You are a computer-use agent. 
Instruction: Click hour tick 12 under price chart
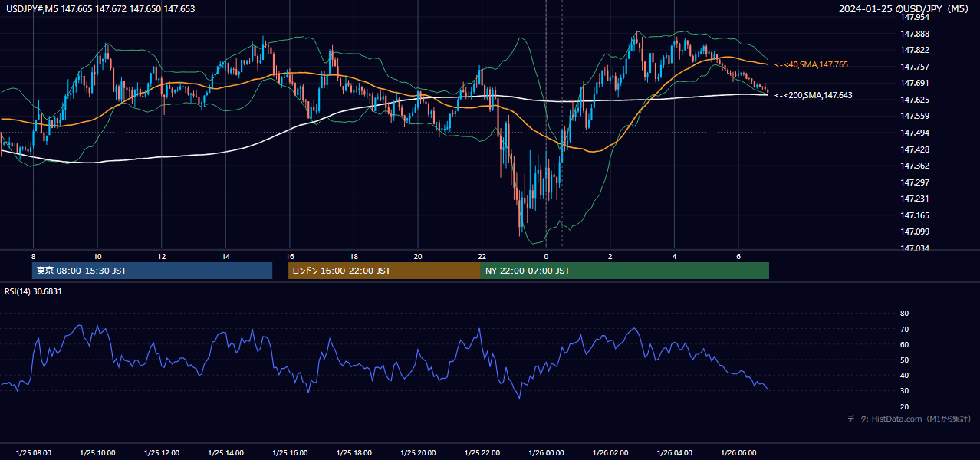162,256
